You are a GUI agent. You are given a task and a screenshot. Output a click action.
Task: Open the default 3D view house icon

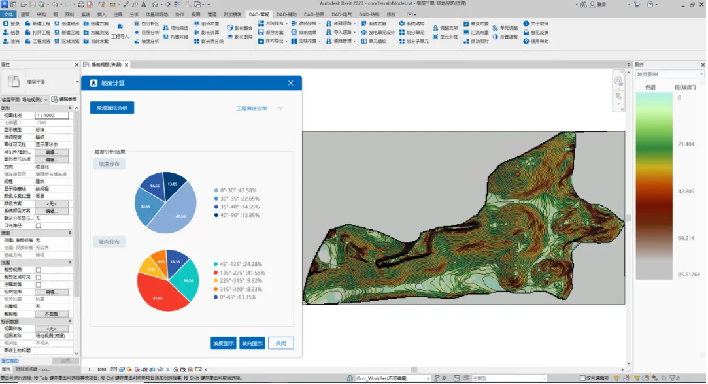pyautogui.click(x=155, y=5)
